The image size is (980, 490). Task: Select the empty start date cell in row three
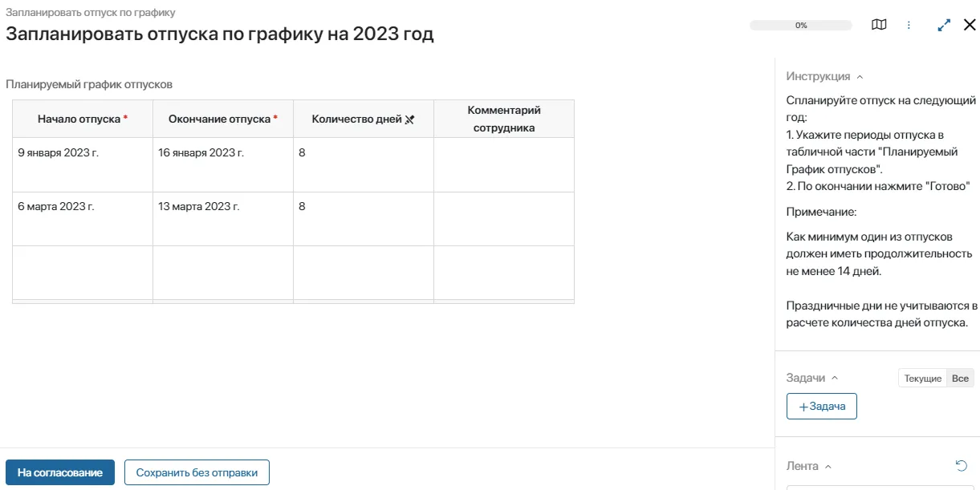pyautogui.click(x=80, y=273)
